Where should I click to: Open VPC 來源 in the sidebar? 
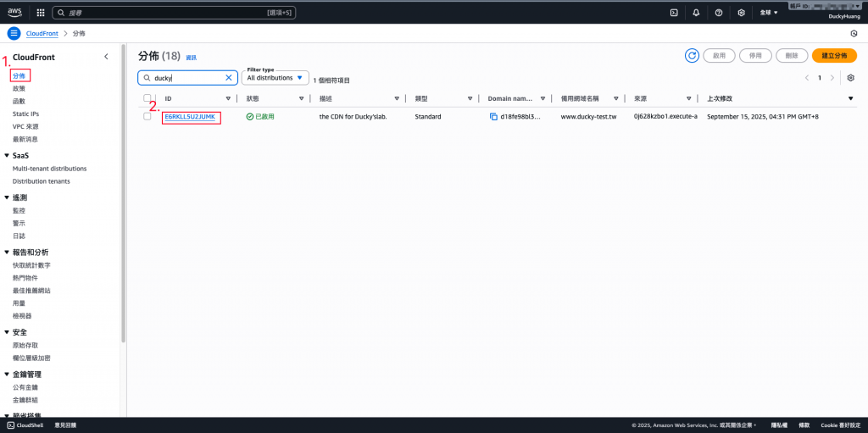[25, 127]
